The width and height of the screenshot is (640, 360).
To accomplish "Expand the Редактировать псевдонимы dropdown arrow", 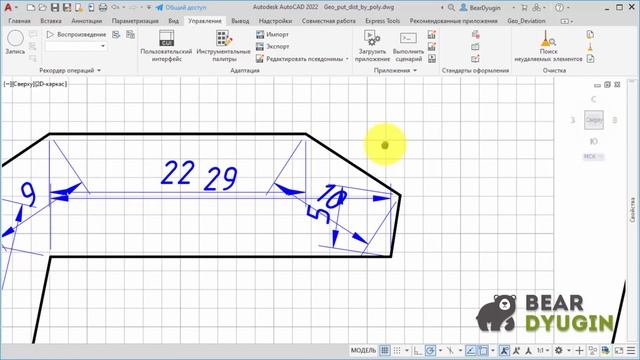I will 347,59.
